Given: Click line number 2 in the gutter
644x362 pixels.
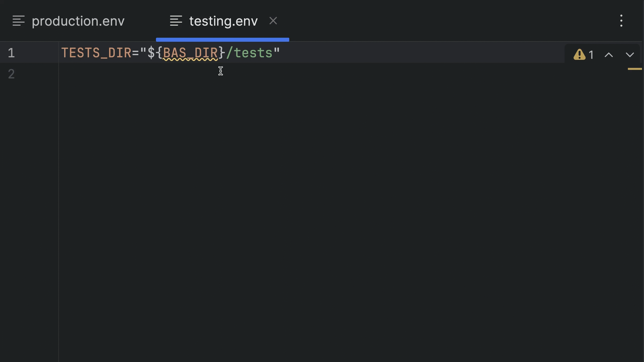Looking at the screenshot, I should [11, 74].
